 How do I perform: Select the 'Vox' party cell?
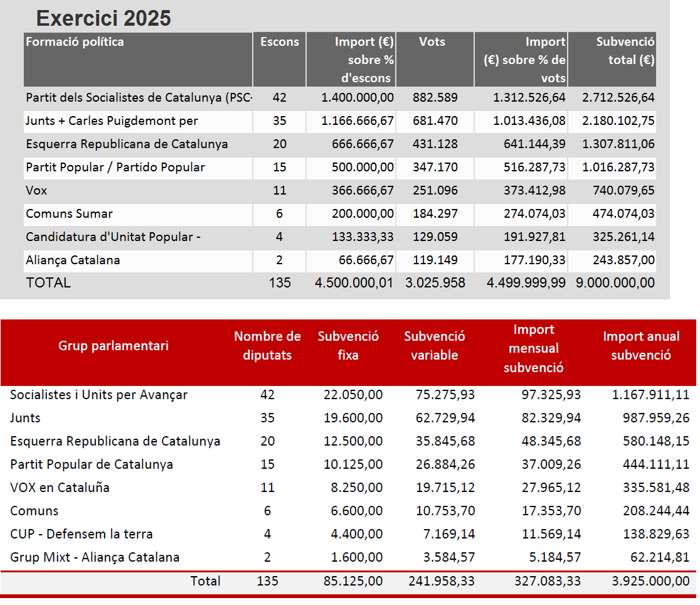36,191
